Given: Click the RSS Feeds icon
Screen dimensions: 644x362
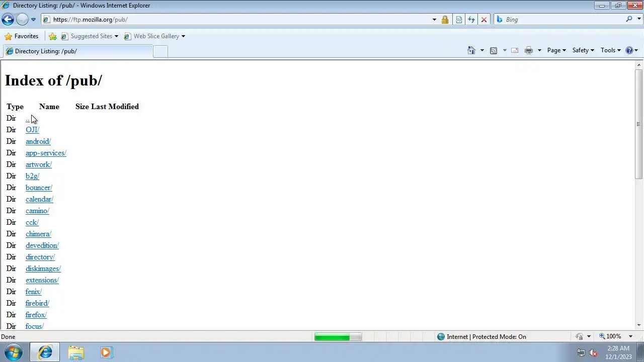Looking at the screenshot, I should tap(494, 50).
